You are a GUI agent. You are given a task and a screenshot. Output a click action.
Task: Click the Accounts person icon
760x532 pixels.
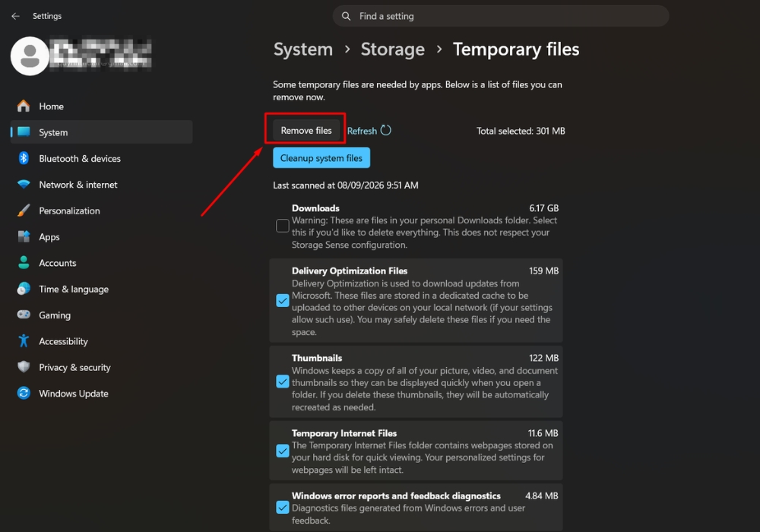point(24,263)
